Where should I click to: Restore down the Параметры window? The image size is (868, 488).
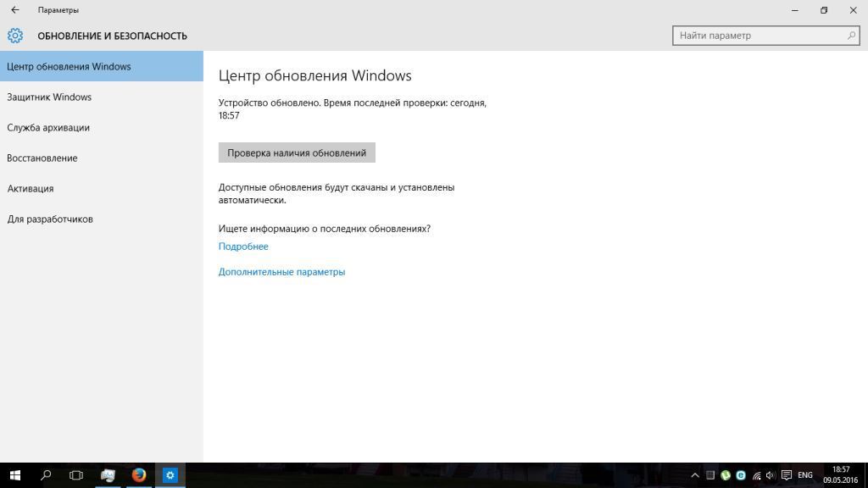coord(824,10)
